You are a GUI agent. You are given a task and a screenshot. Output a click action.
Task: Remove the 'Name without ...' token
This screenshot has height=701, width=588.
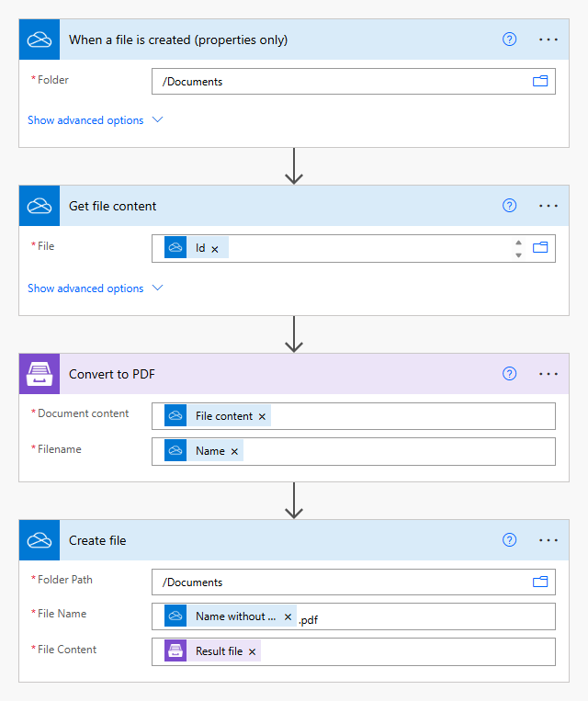(x=288, y=617)
